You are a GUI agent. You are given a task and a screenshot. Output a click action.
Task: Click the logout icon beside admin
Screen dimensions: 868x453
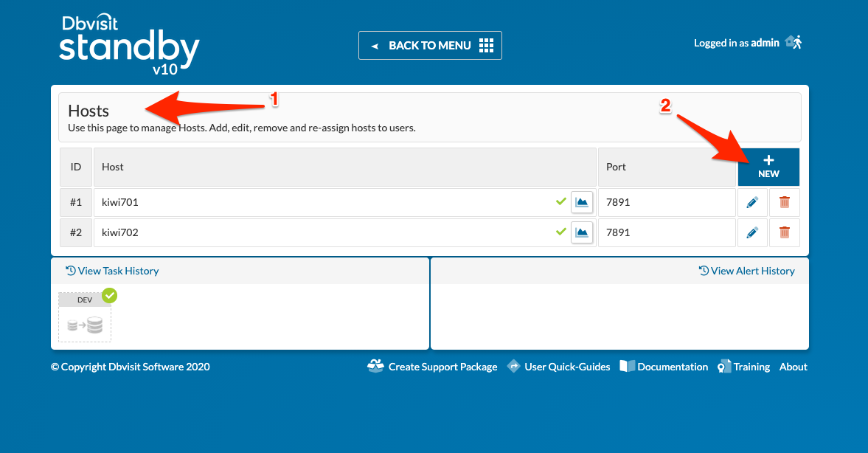point(794,42)
